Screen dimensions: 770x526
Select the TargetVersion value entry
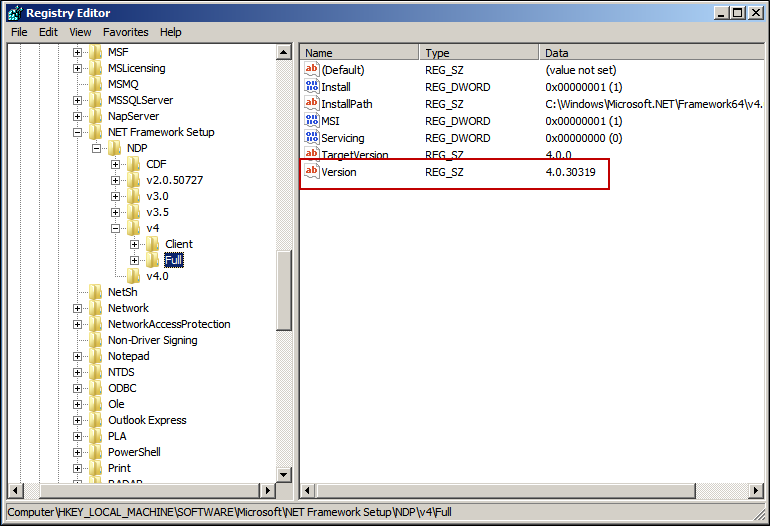click(355, 154)
